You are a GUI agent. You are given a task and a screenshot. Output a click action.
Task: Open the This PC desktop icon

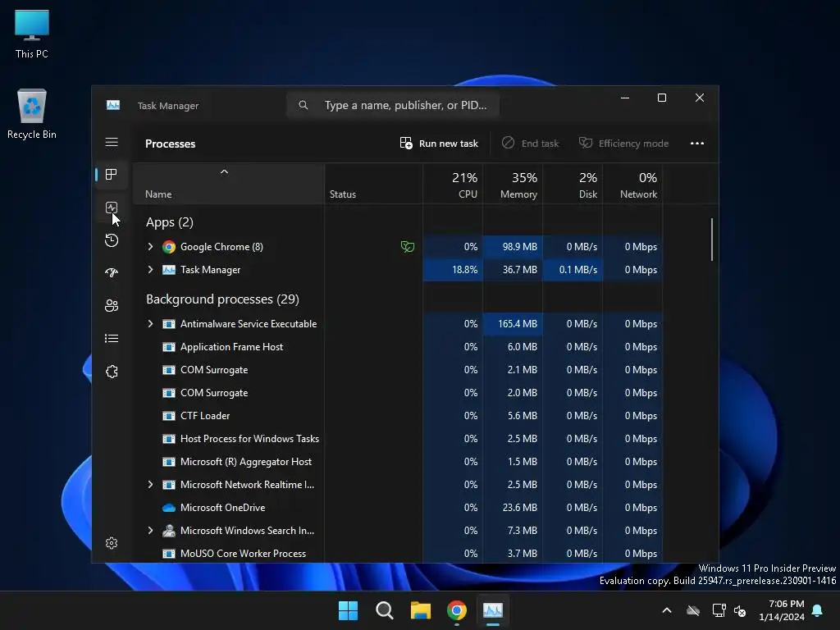coord(32,34)
